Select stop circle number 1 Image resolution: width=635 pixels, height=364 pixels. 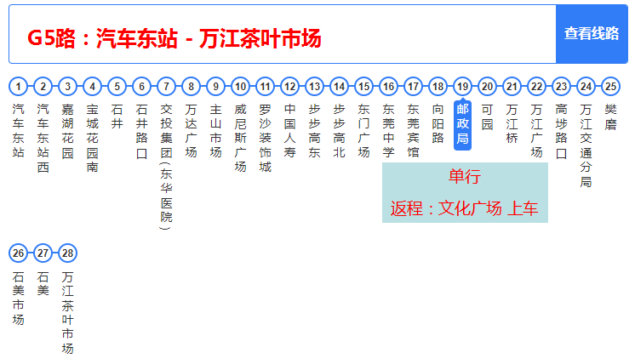[18, 87]
